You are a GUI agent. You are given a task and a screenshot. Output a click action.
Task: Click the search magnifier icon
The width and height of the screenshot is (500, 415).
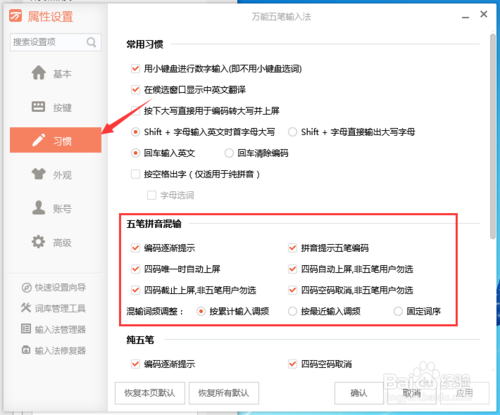tap(91, 42)
